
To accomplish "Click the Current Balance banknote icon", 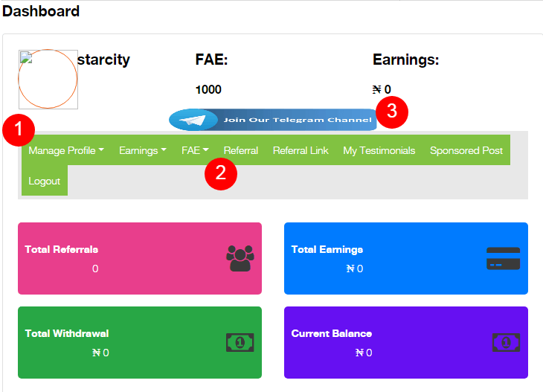I will (x=506, y=343).
